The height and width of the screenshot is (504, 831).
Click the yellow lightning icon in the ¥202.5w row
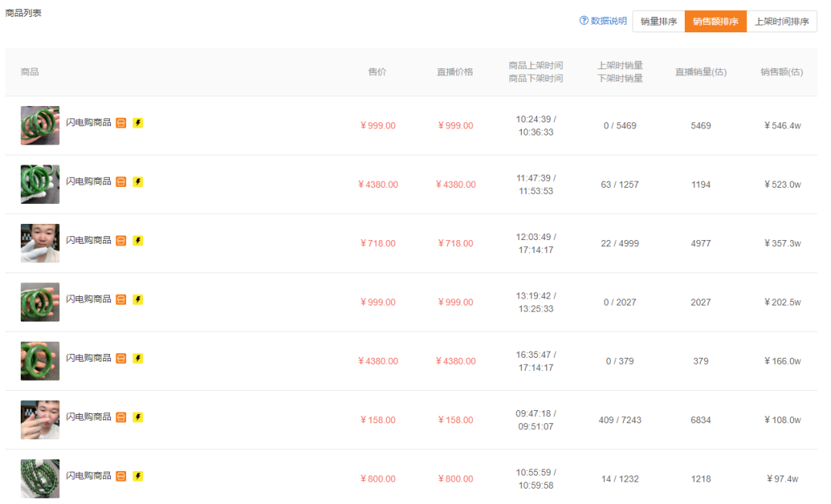pos(138,300)
